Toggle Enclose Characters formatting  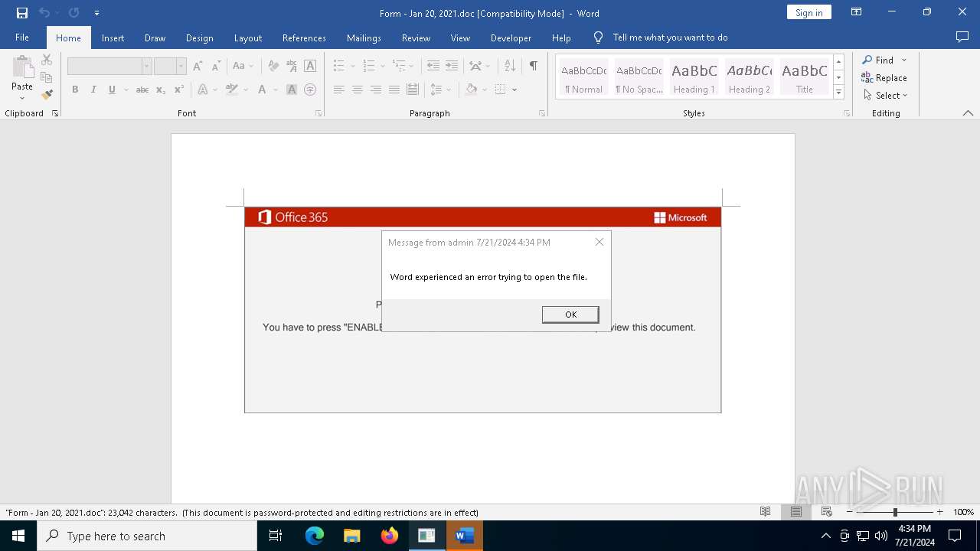pyautogui.click(x=310, y=90)
